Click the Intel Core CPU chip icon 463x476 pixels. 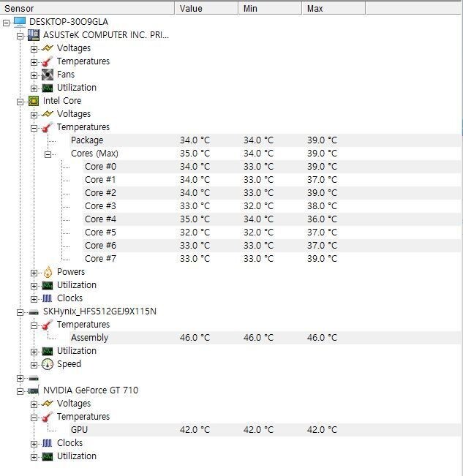click(34, 101)
